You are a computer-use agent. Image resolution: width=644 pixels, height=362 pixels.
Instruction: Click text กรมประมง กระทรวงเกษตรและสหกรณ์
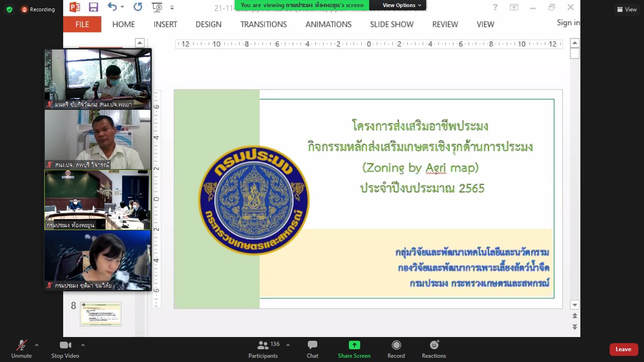coord(479,284)
